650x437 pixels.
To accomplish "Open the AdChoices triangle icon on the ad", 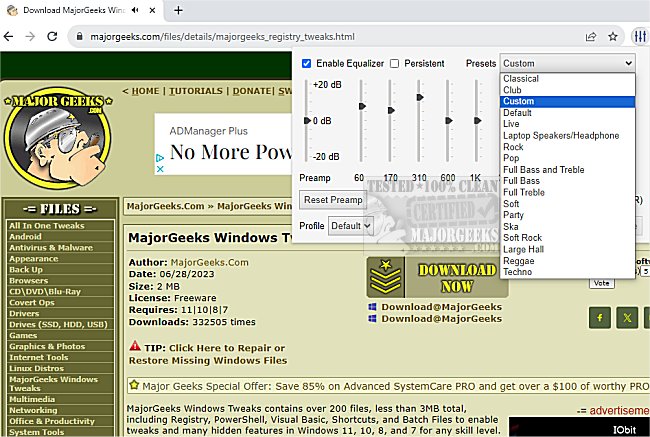I will pos(160,158).
